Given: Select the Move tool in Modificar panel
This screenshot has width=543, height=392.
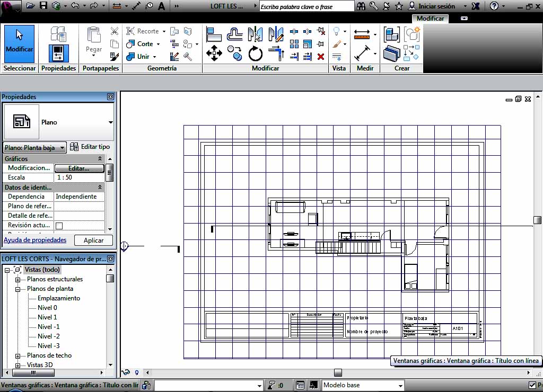Looking at the screenshot, I should pyautogui.click(x=214, y=52).
